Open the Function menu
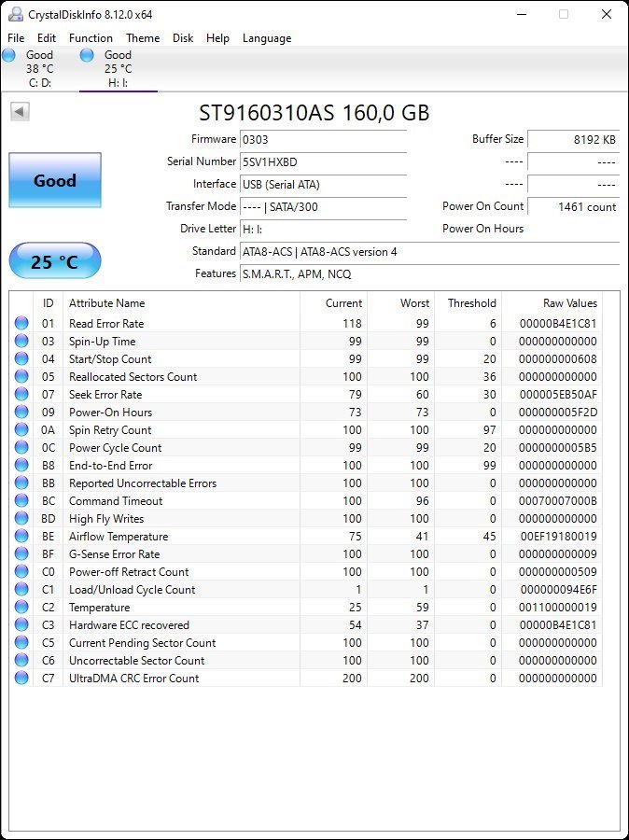The width and height of the screenshot is (629, 840). [91, 38]
